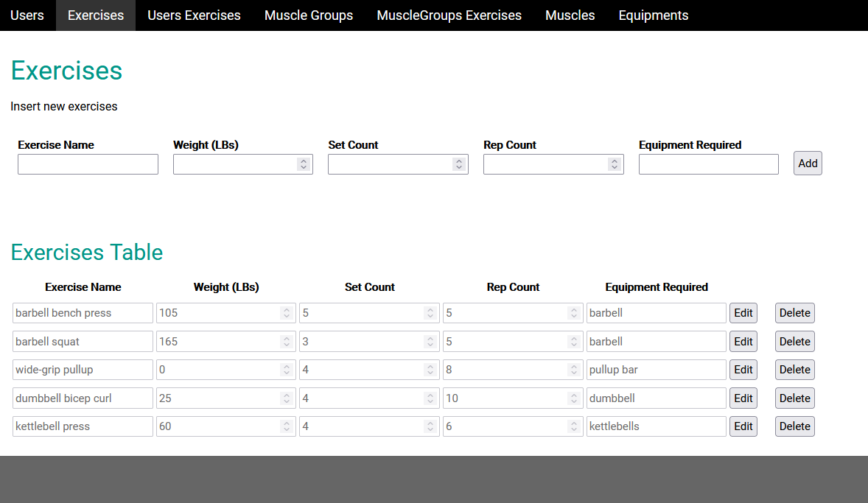This screenshot has width=868, height=503.
Task: Click the kettlebell press set count stepper
Action: coord(430,426)
